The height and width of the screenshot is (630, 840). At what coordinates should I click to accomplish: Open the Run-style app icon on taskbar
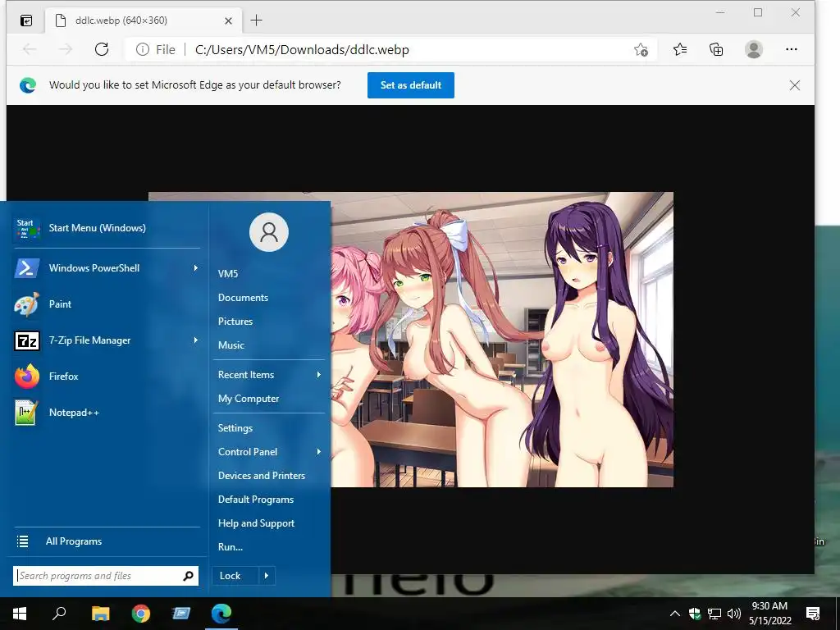pos(181,614)
